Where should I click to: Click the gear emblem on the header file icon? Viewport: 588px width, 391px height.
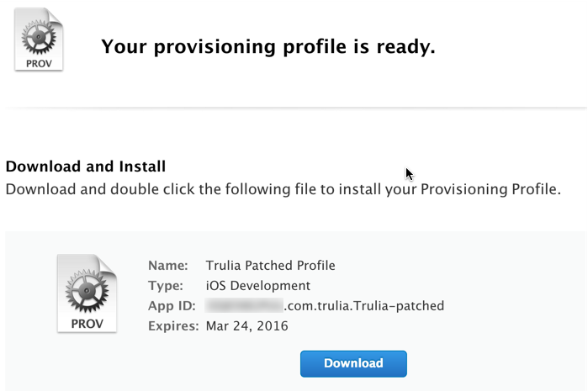click(39, 38)
